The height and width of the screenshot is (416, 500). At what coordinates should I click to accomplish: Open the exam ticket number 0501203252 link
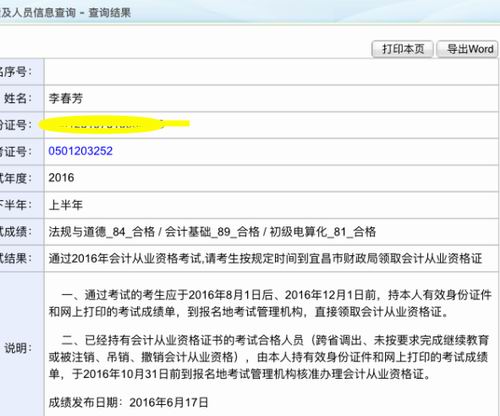tap(80, 151)
